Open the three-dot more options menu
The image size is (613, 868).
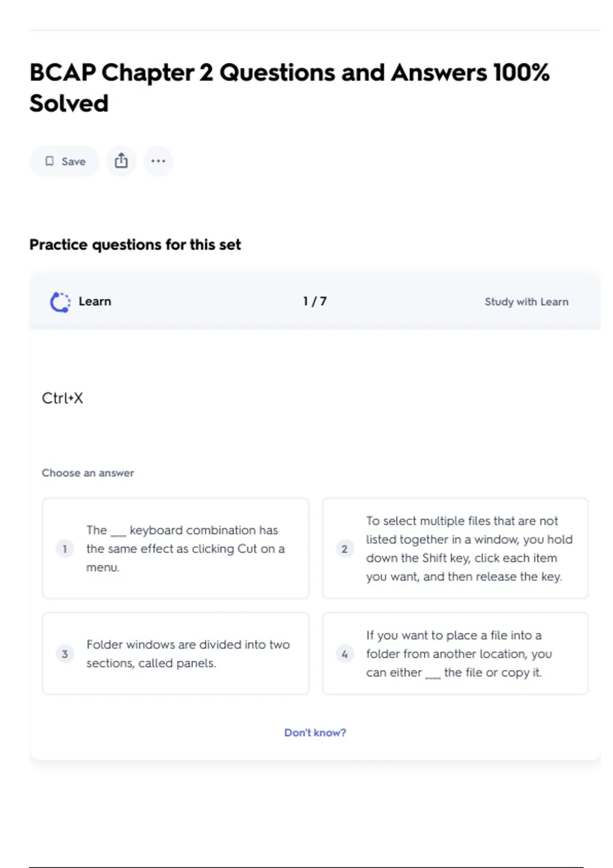pyautogui.click(x=158, y=161)
